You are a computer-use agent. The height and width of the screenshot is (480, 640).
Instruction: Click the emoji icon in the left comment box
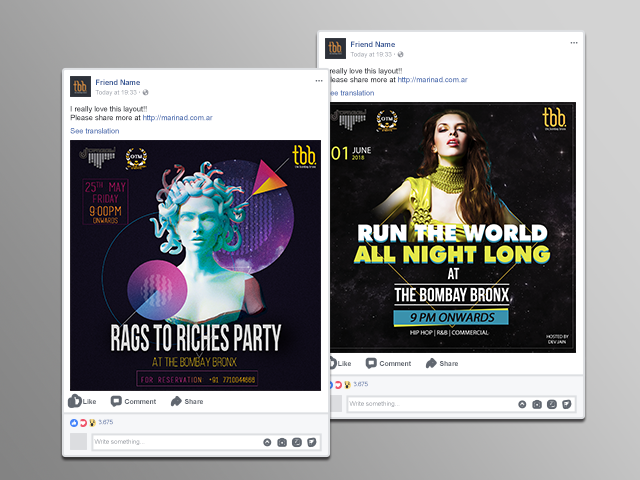(x=267, y=442)
